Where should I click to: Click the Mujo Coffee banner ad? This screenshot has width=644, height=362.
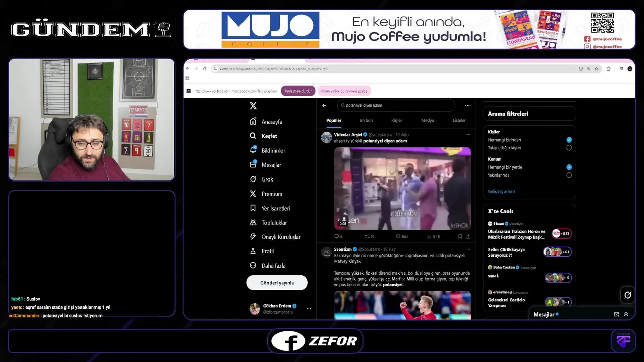coord(409,29)
